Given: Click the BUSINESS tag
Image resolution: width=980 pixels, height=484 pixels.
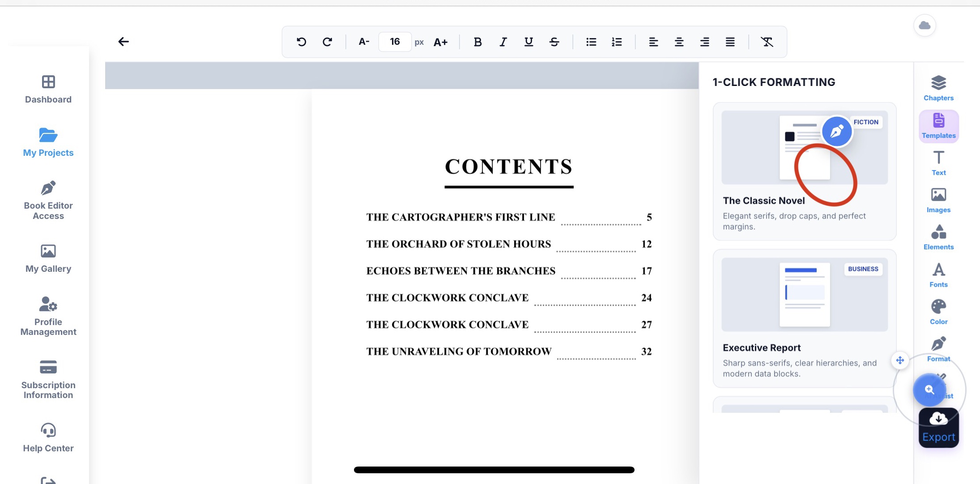Looking at the screenshot, I should [x=863, y=269].
